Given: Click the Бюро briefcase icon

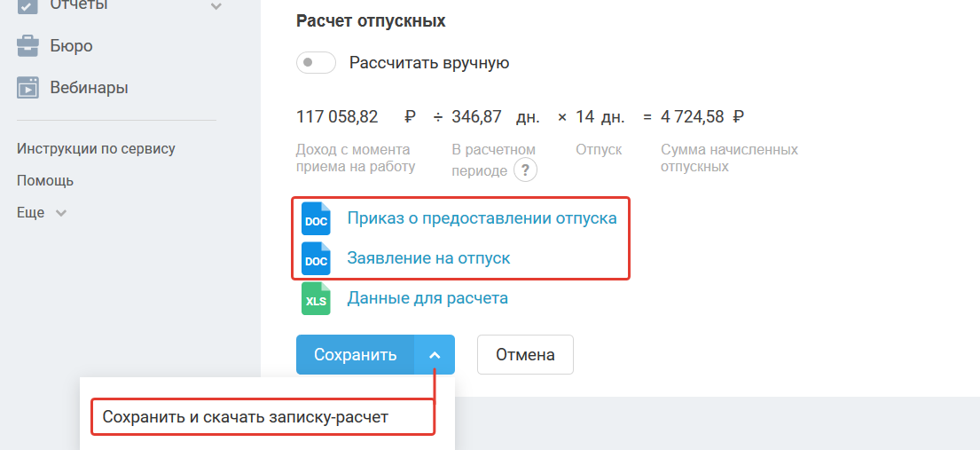Looking at the screenshot, I should 27,46.
